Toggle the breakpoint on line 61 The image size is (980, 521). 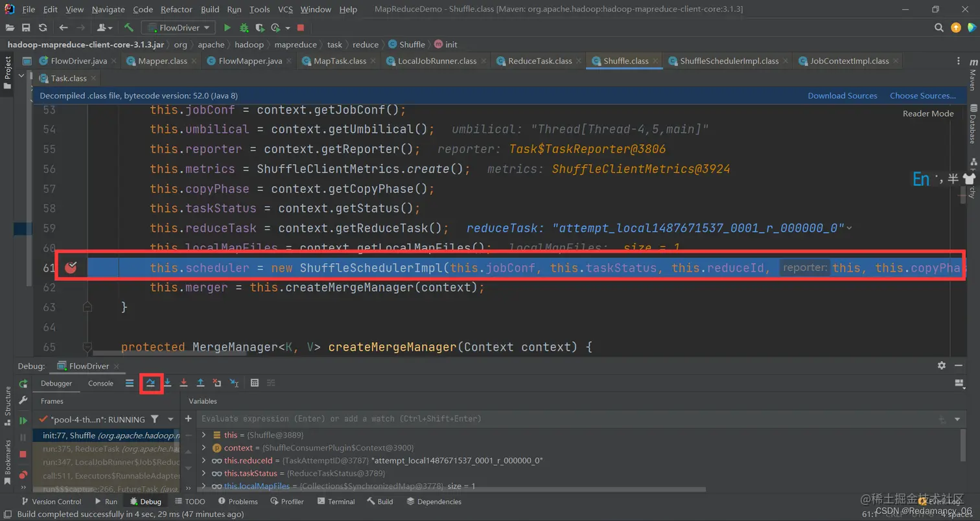pos(71,268)
